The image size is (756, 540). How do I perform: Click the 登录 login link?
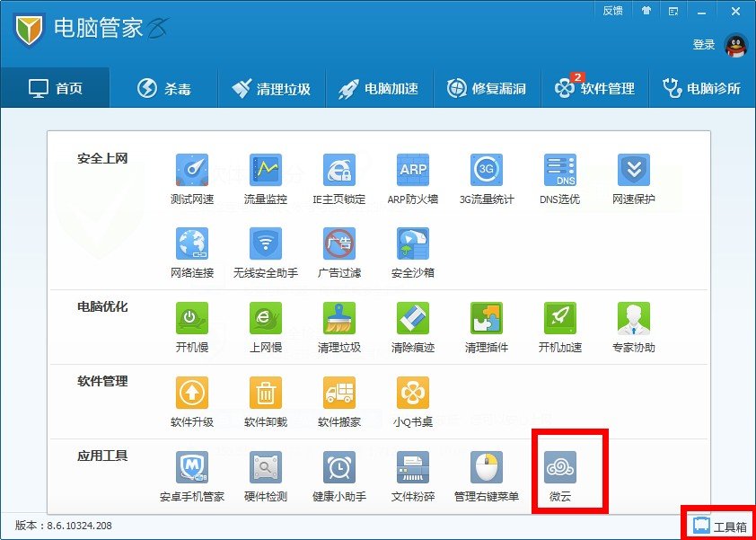point(705,43)
